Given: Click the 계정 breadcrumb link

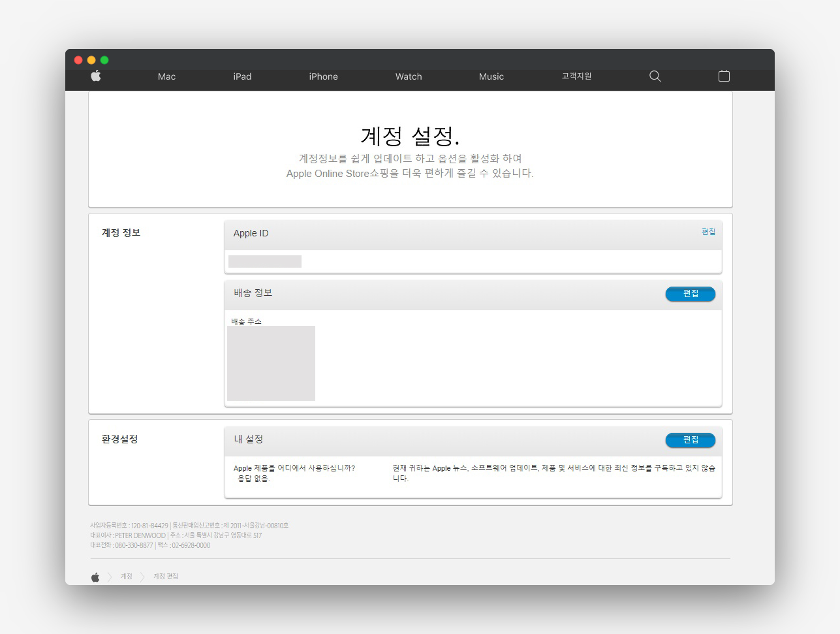Looking at the screenshot, I should 127,577.
